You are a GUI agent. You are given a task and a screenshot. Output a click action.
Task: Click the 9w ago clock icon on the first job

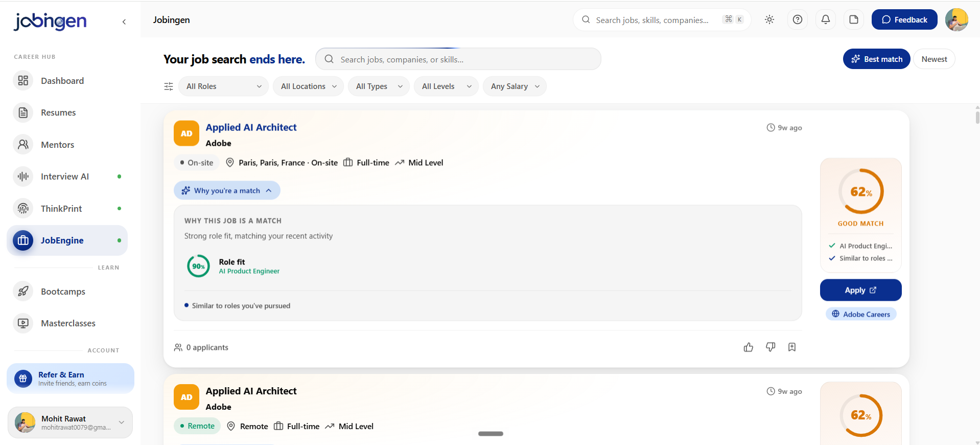click(771, 127)
